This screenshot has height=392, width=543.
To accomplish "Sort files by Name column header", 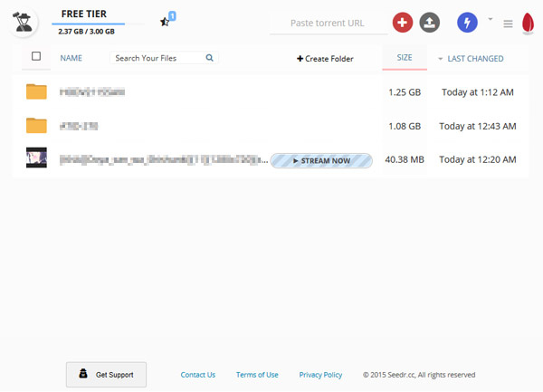I will tap(71, 59).
